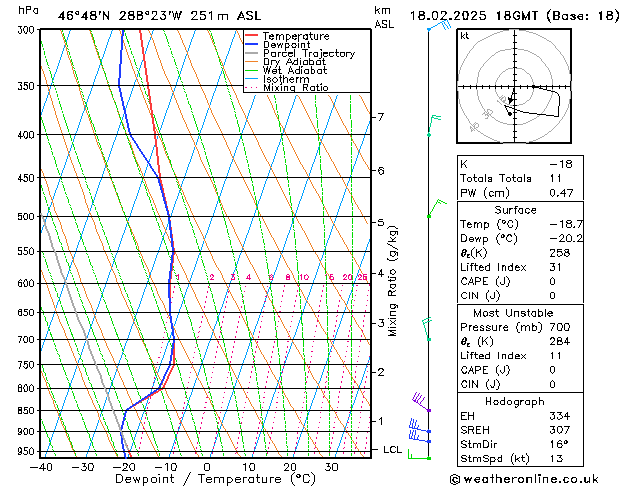Click the blue Dewpoint legend line
This screenshot has height=486, width=629.
(251, 44)
